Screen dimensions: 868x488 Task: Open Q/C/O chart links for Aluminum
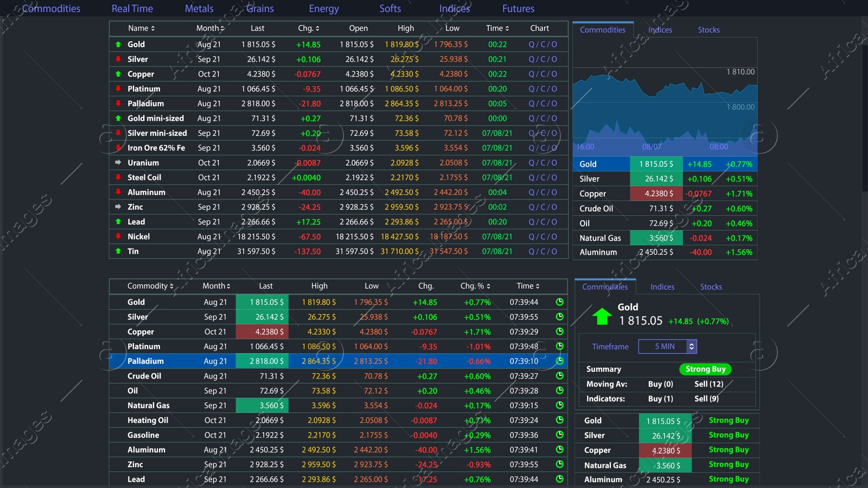(x=543, y=192)
